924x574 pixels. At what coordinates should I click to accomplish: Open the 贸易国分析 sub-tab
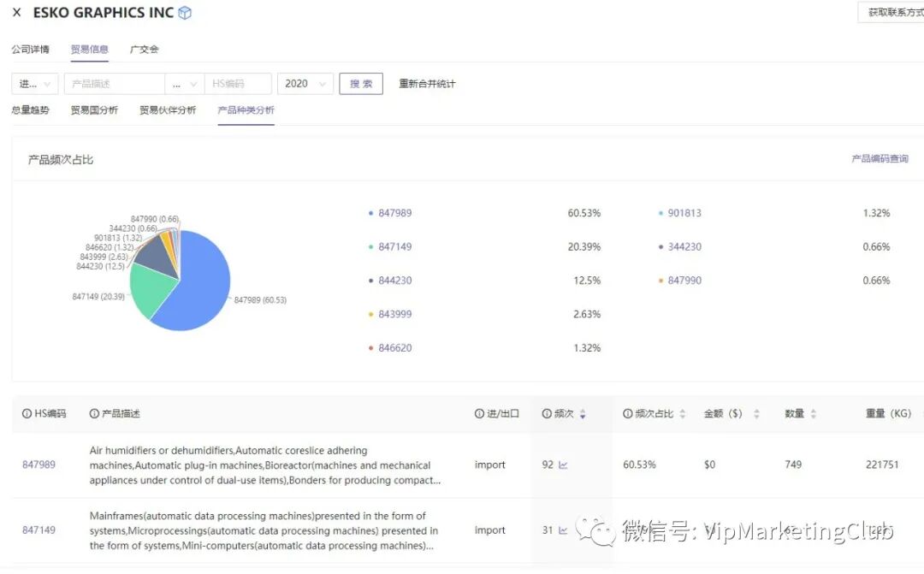click(94, 110)
